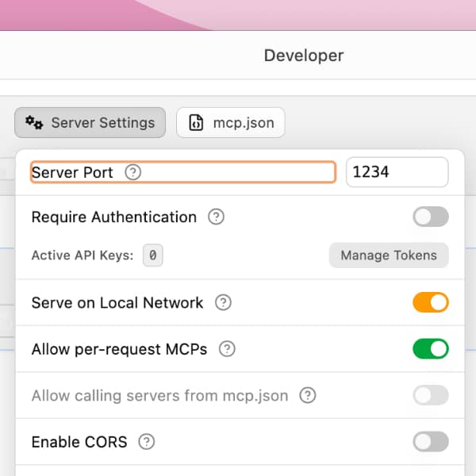
Task: Show help for Enable CORS
Action: tap(147, 442)
